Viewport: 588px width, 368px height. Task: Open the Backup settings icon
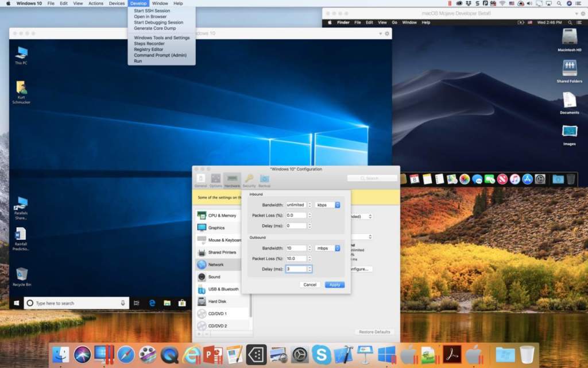click(264, 179)
